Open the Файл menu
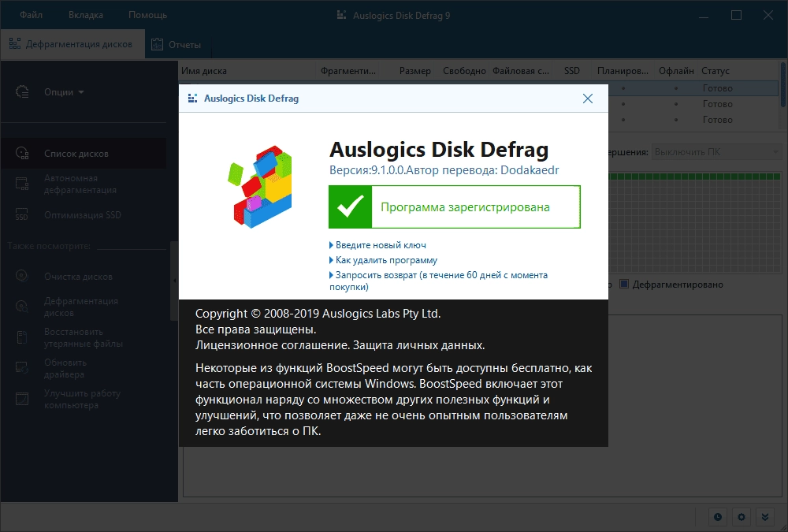The height and width of the screenshot is (532, 788). [32, 15]
